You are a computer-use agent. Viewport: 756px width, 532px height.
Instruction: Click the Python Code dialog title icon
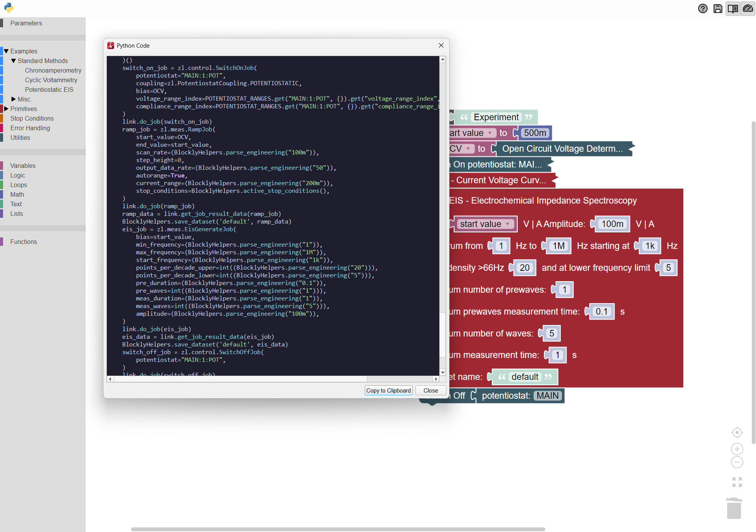pos(111,46)
